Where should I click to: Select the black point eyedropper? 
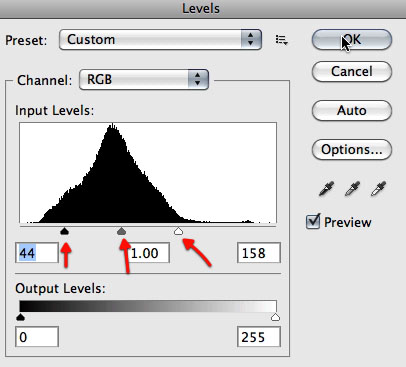326,188
